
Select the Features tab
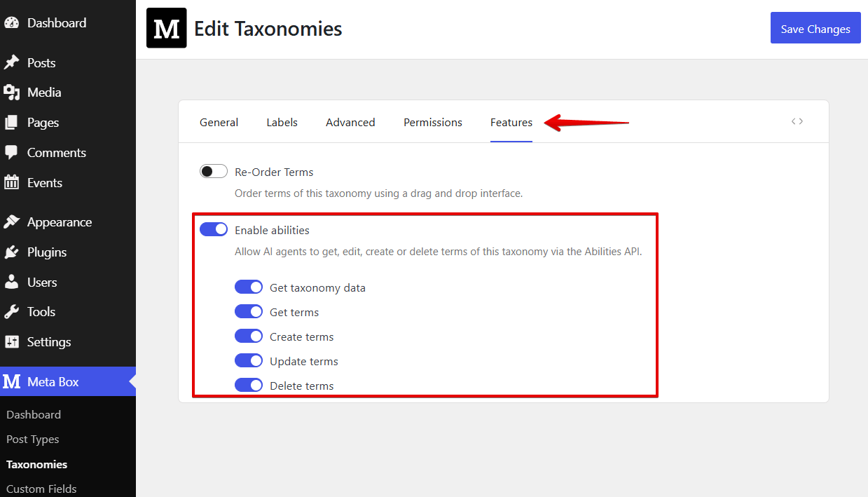click(x=511, y=122)
